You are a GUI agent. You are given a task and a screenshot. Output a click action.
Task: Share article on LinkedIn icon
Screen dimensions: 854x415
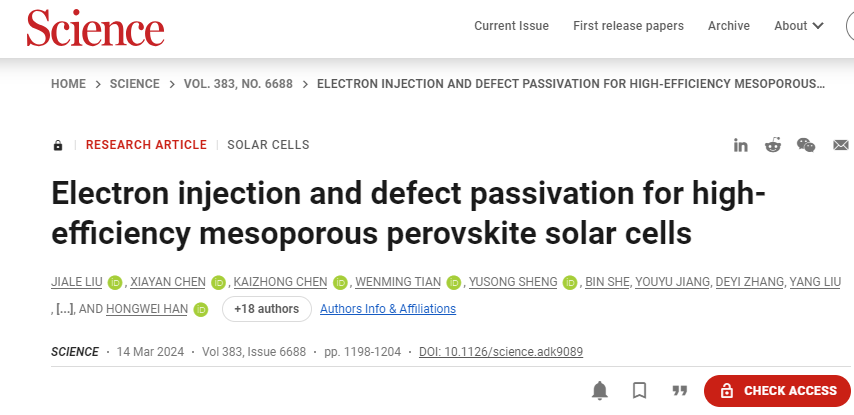pyautogui.click(x=740, y=145)
